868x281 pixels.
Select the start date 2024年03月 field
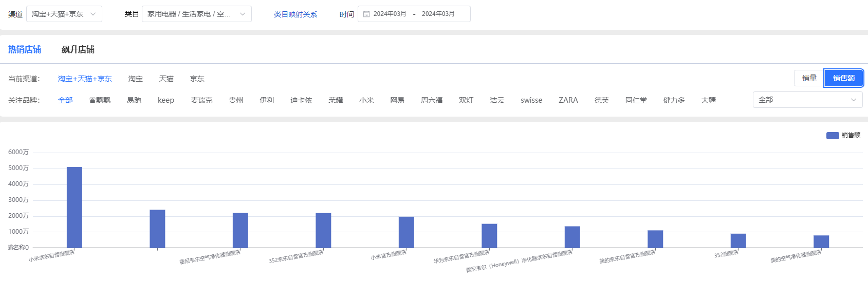[x=390, y=14]
